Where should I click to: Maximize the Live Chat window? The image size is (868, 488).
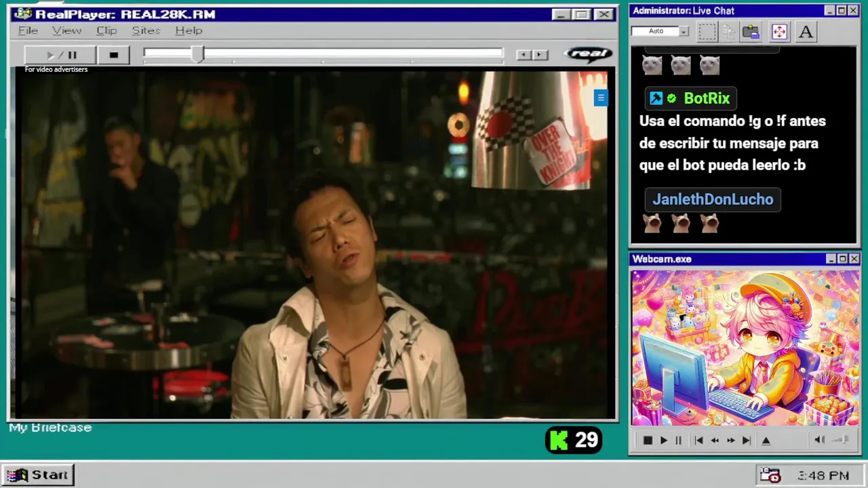click(842, 10)
